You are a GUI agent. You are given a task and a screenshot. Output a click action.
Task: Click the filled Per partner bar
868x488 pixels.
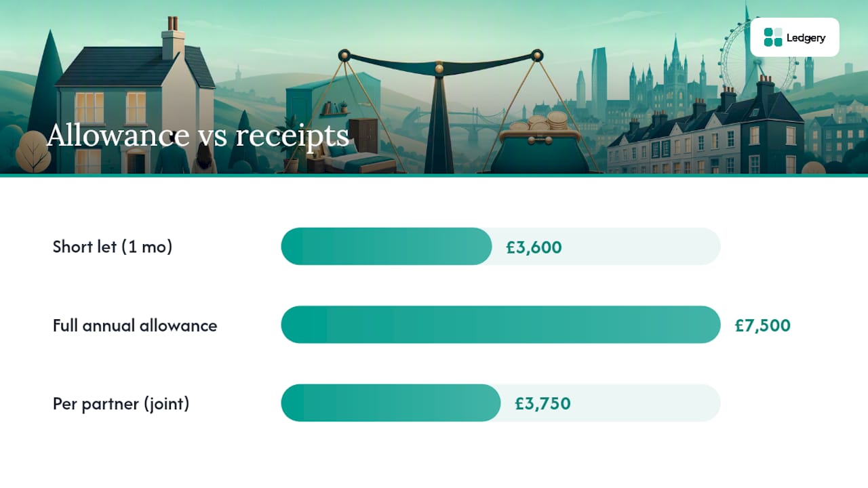[391, 403]
